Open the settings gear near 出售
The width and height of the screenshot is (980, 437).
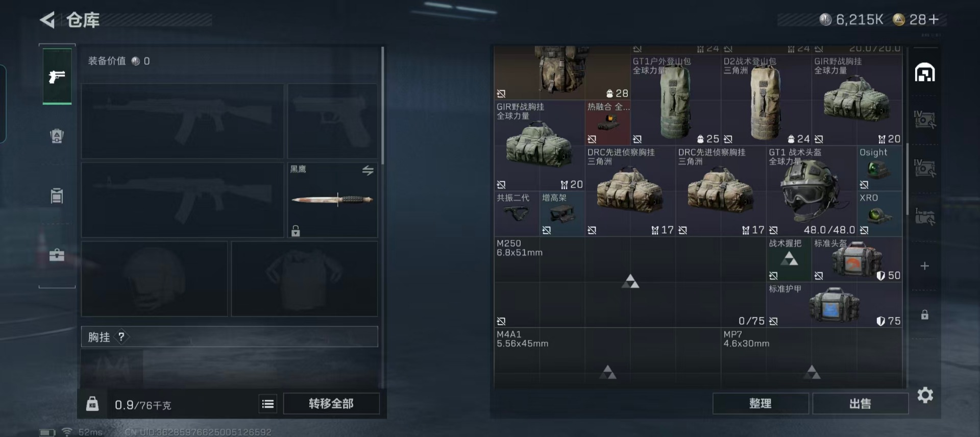tap(925, 395)
